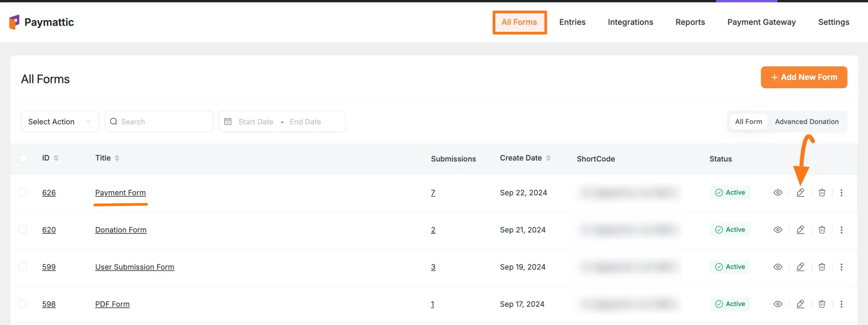Click the Add New Form button

[804, 77]
